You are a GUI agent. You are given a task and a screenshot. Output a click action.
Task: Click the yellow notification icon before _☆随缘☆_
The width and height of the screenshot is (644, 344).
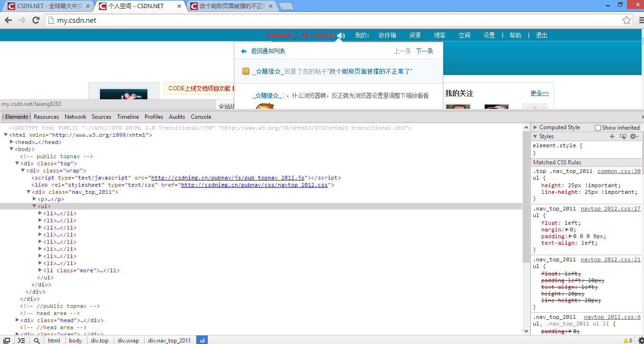click(246, 71)
